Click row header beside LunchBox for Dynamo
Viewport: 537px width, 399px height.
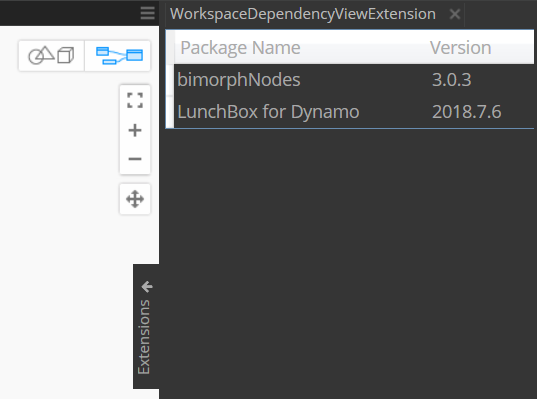170,112
